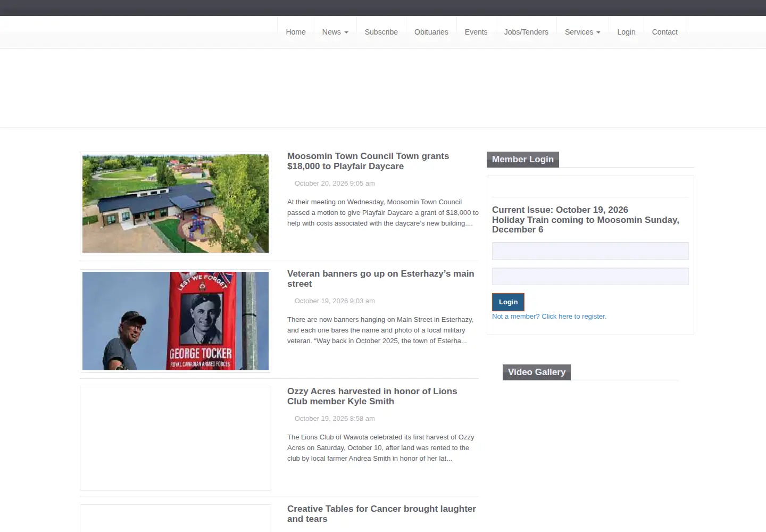The image size is (766, 532).
Task: Open the Ozzy Acres article image placeholder
Action: coord(176,439)
